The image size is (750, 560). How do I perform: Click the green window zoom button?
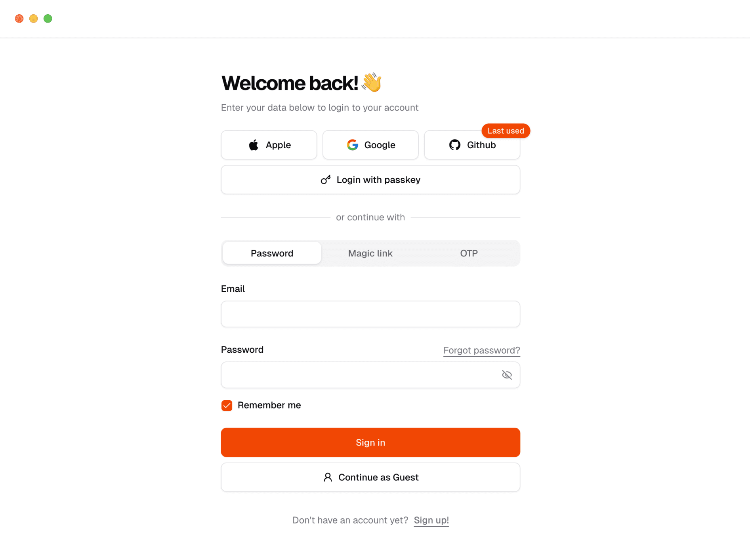(48, 19)
